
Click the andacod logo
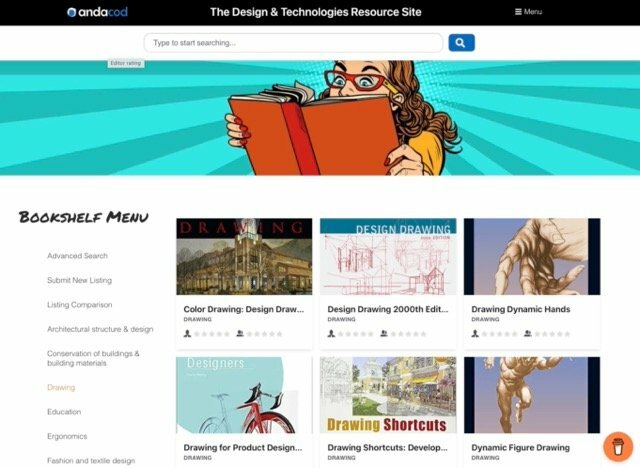tap(97, 12)
